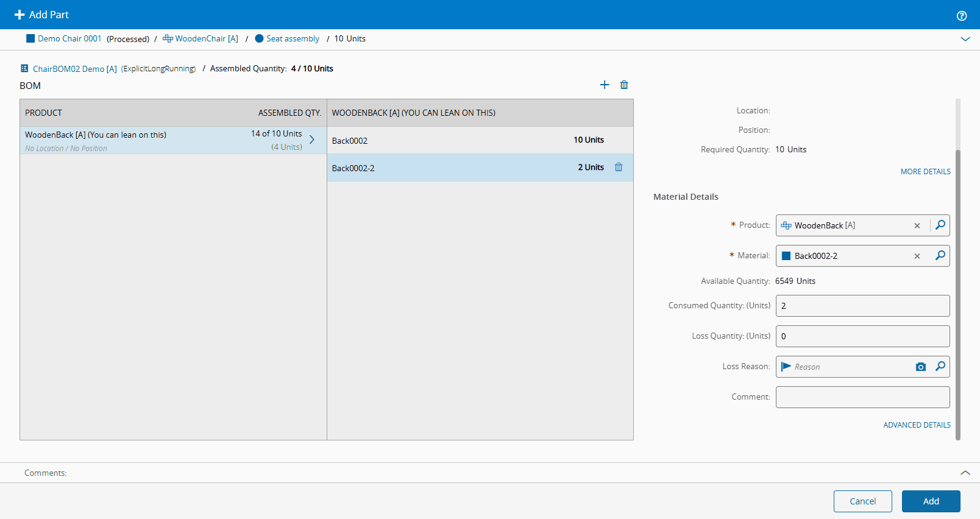Image resolution: width=980 pixels, height=519 pixels.
Task: Click camera icon in Loss Reason field
Action: (x=921, y=367)
